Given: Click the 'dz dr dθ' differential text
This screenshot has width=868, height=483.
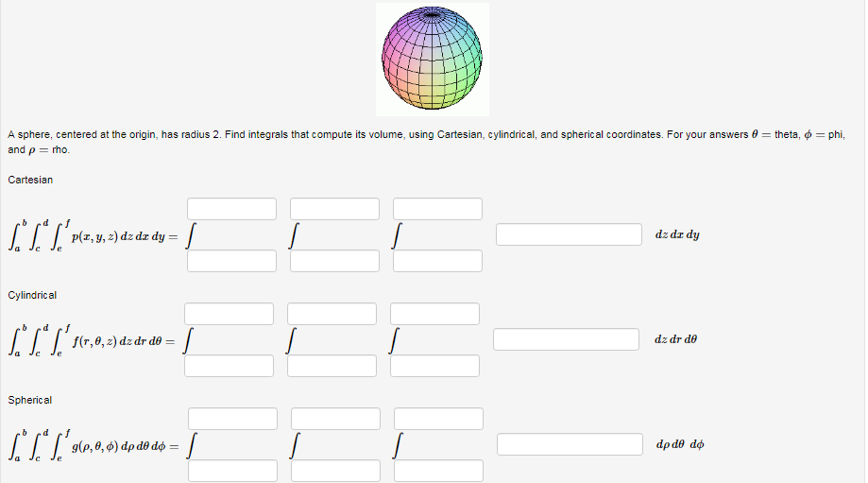Looking at the screenshot, I should click(676, 339).
